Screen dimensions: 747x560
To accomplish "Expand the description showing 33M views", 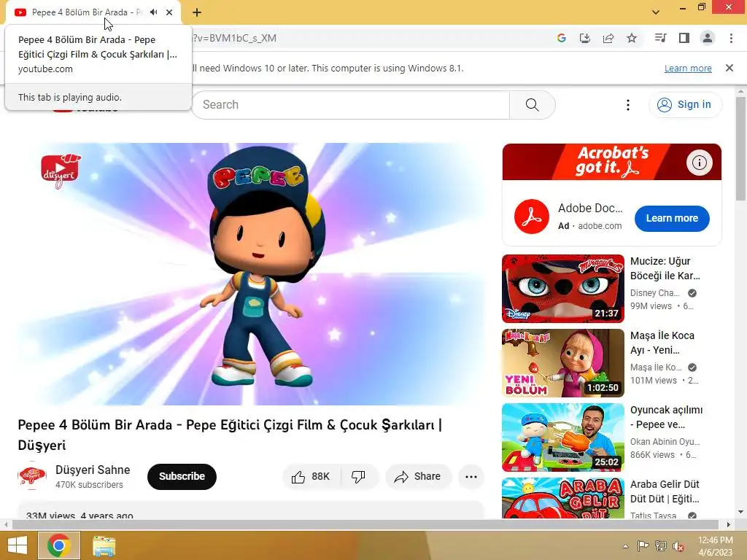I will [251, 510].
